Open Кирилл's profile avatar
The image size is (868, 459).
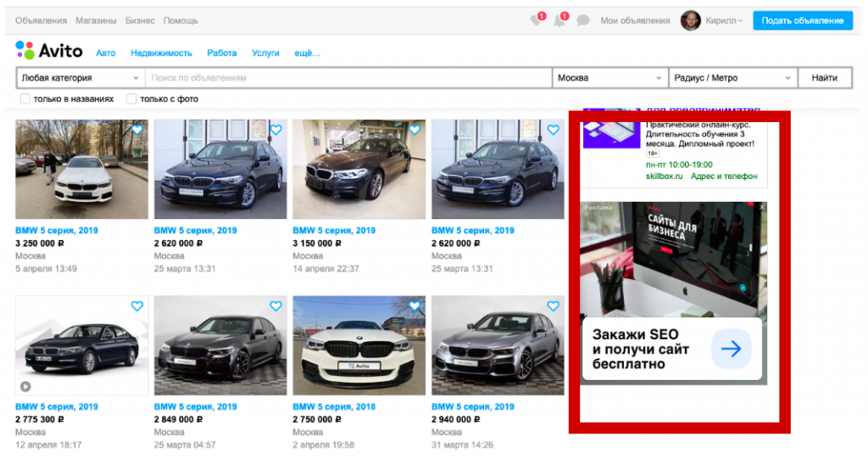pyautogui.click(x=690, y=20)
